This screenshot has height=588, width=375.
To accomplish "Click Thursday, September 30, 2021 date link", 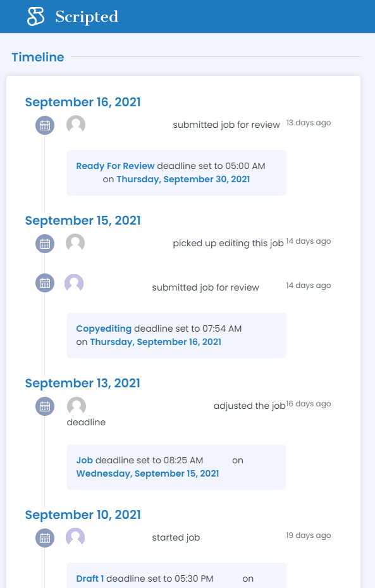I will pos(183,179).
